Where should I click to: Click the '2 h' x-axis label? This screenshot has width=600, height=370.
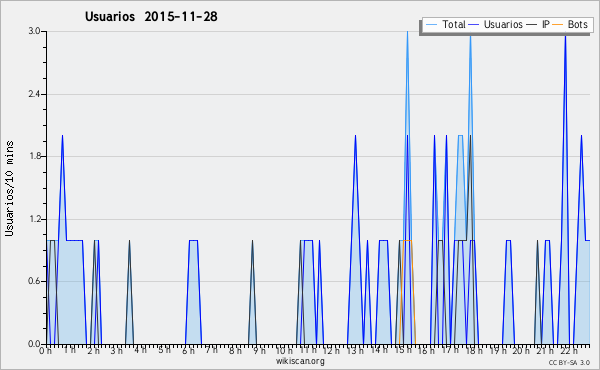click(x=93, y=351)
